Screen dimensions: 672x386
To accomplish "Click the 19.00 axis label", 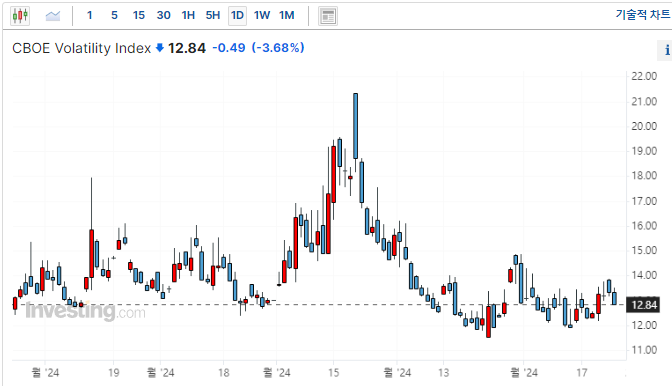I will pos(644,151).
